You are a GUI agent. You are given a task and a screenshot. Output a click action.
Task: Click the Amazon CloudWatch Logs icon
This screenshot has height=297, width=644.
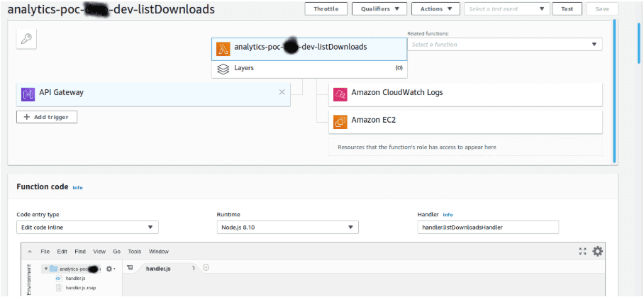click(340, 94)
